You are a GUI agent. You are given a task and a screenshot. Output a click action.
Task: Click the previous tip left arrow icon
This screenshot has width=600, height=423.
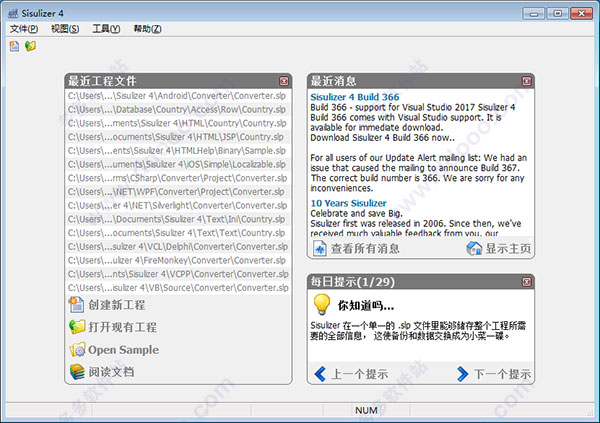pyautogui.click(x=320, y=374)
